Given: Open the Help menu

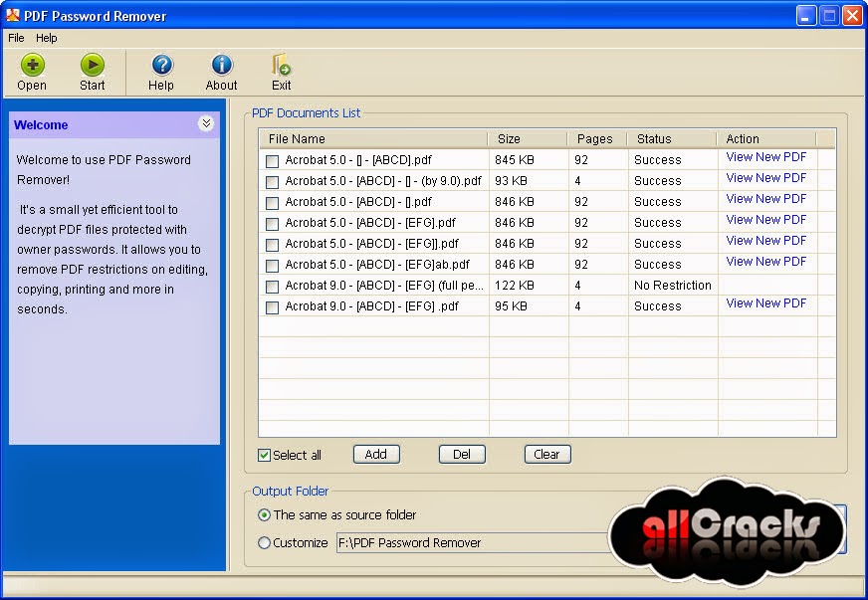Looking at the screenshot, I should [47, 38].
